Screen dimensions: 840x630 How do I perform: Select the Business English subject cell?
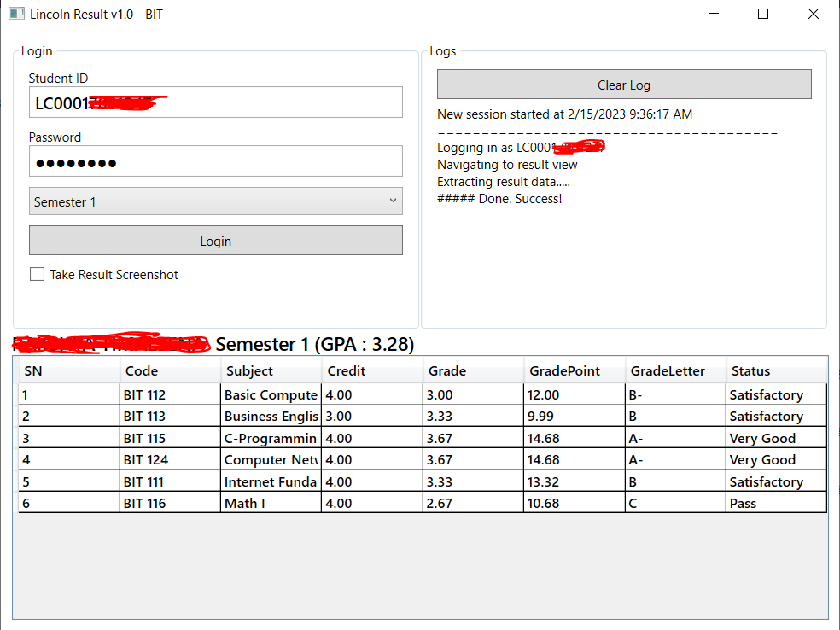[x=270, y=416]
